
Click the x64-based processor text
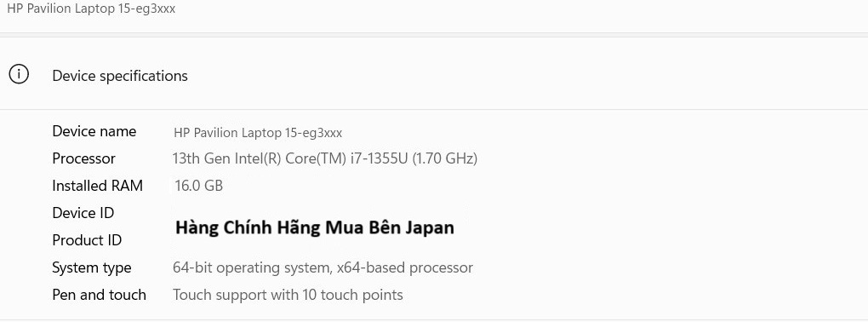pos(405,267)
